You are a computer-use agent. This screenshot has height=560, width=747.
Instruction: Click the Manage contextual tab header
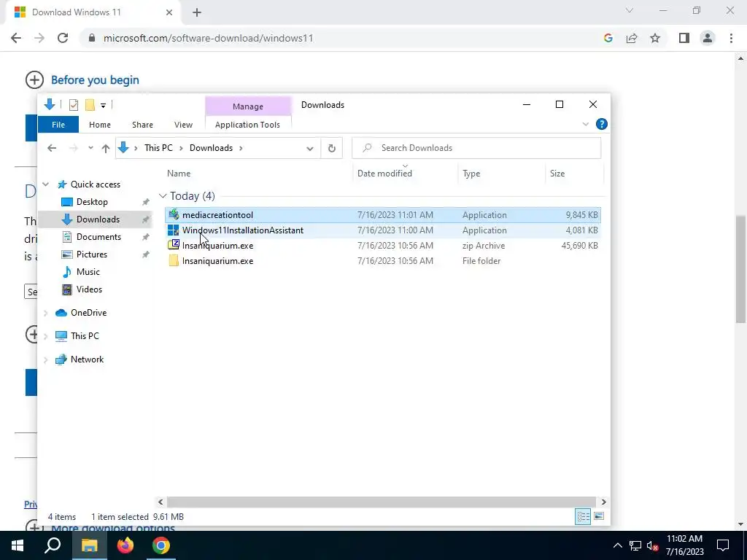tap(248, 106)
